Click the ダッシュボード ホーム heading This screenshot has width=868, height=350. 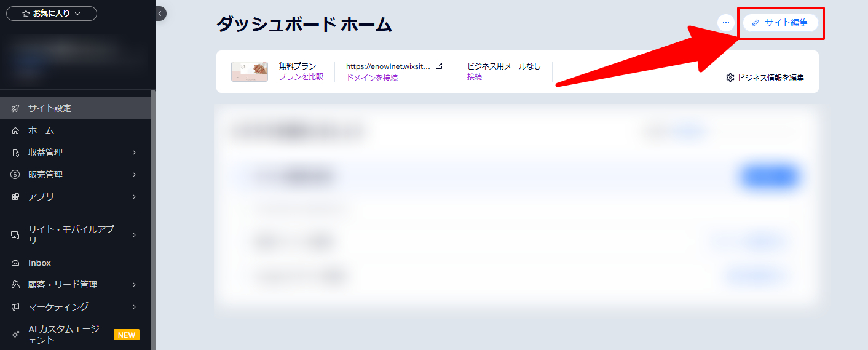[x=304, y=24]
